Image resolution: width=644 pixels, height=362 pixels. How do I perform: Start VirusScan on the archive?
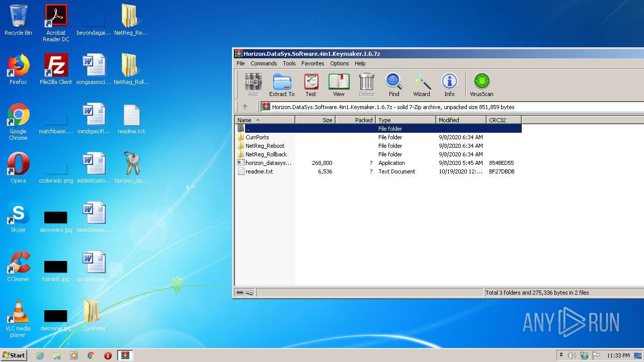[x=481, y=84]
